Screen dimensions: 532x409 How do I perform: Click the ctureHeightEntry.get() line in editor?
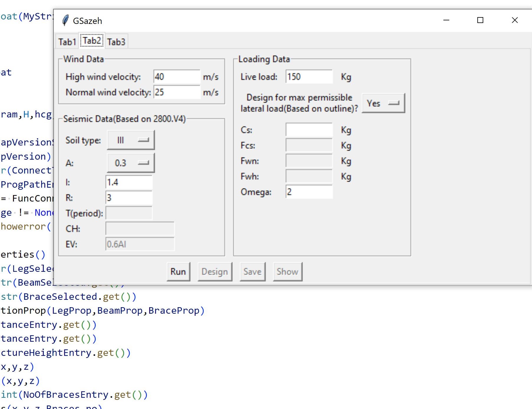click(66, 353)
